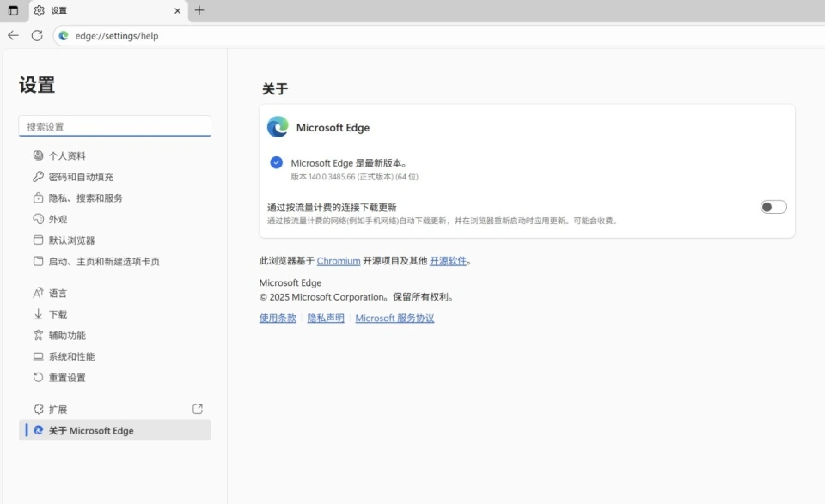
Task: Click the 重置设置 reset icon
Action: [38, 378]
